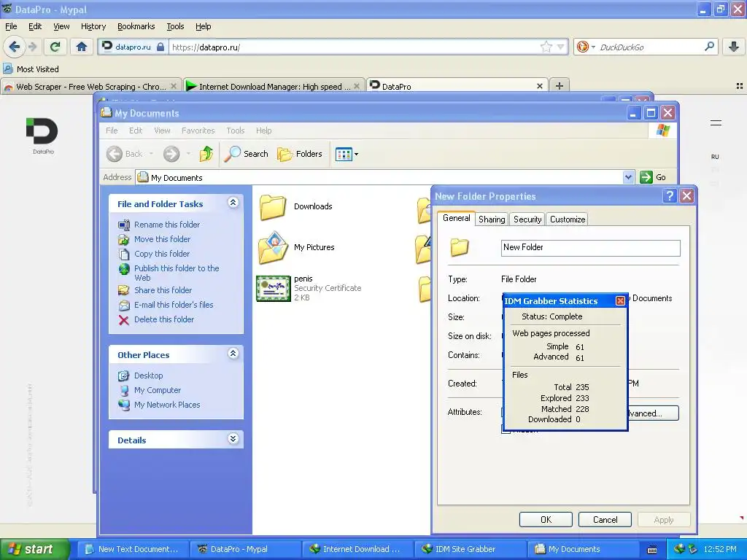This screenshot has height=560, width=747.
Task: Open My Computer from Other Places
Action: click(158, 390)
